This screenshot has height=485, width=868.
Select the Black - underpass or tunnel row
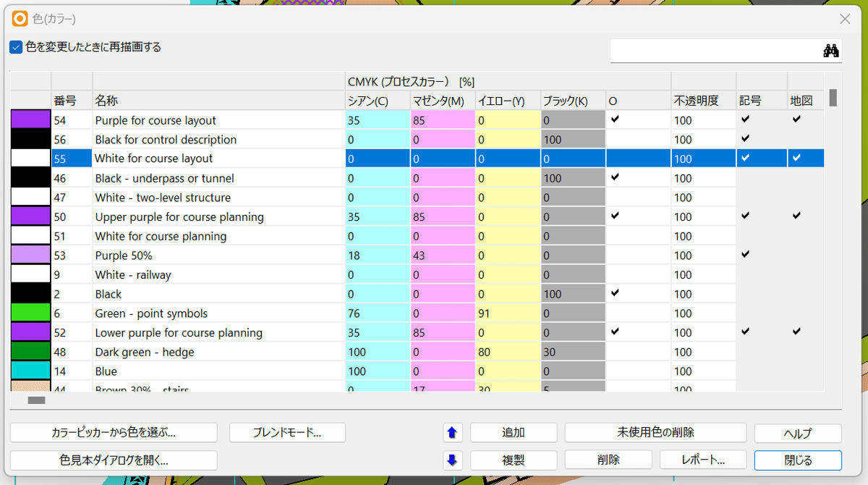click(x=181, y=177)
